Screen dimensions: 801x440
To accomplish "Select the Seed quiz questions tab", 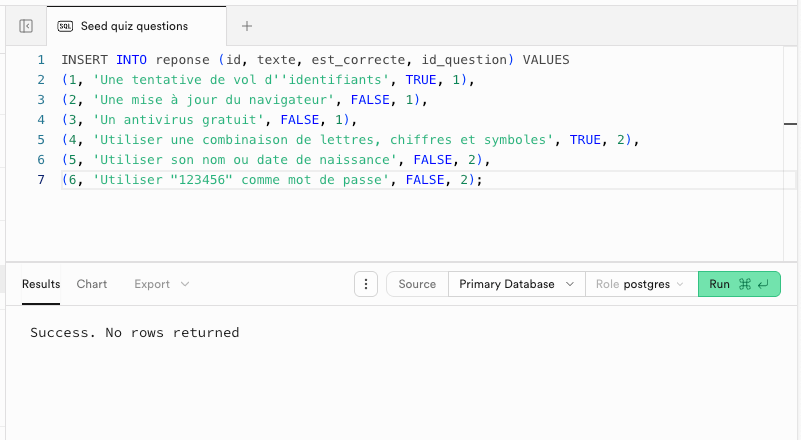I will point(133,26).
